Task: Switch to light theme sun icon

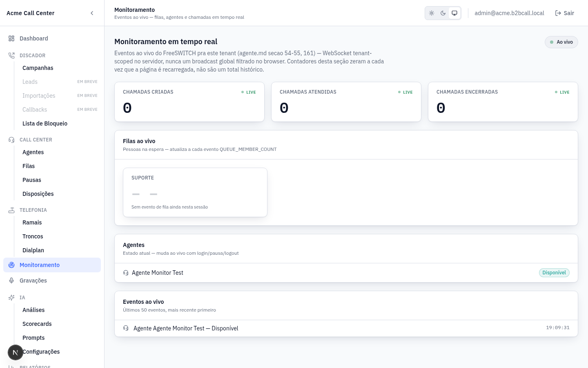Action: 432,13
